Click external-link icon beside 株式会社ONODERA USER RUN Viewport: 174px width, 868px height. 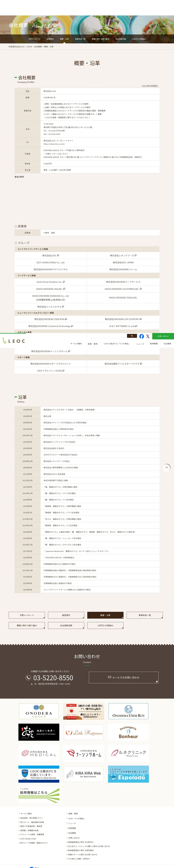click(x=66, y=319)
